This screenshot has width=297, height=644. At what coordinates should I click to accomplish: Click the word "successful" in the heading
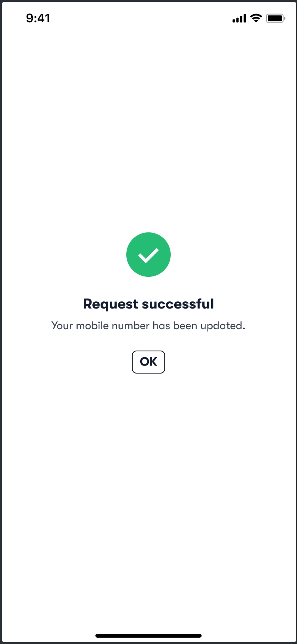coord(178,304)
